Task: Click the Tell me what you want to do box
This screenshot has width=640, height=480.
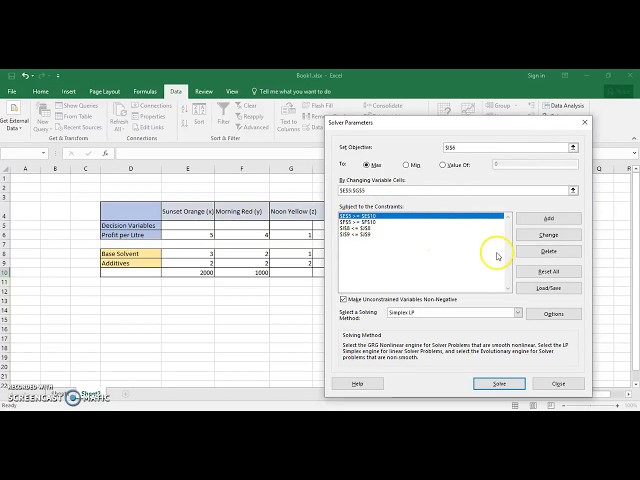Action: click(x=291, y=91)
